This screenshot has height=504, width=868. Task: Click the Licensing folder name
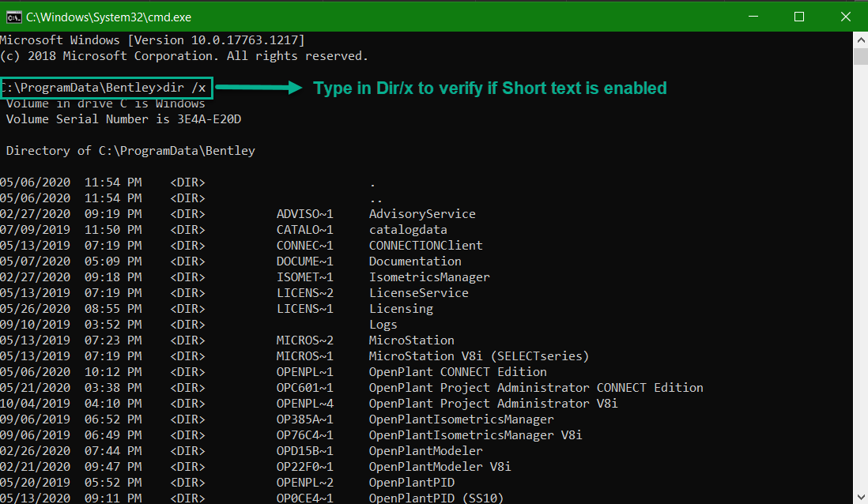tap(402, 309)
